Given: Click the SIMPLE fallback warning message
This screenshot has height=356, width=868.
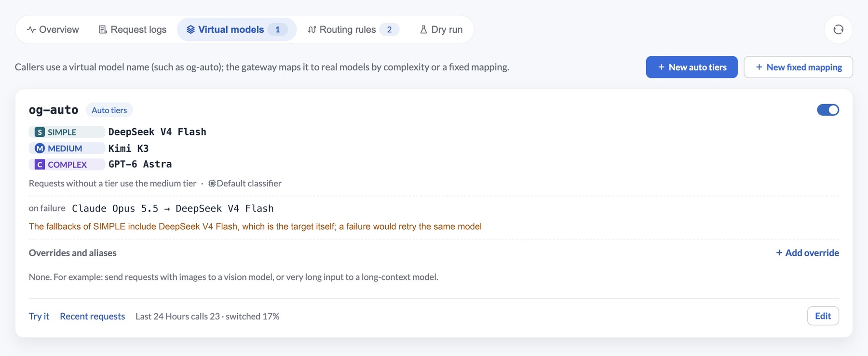Looking at the screenshot, I should pyautogui.click(x=255, y=226).
